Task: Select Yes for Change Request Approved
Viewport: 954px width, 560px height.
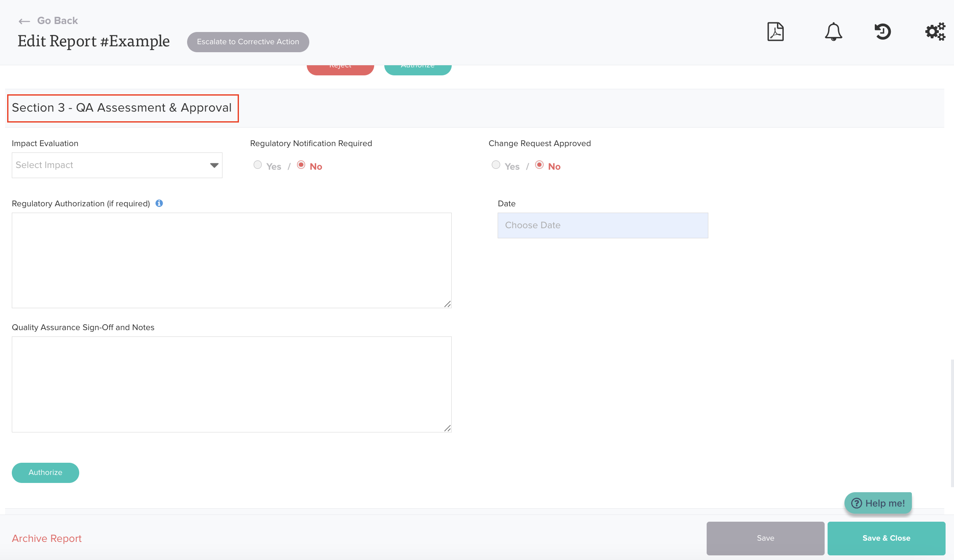Action: [496, 165]
